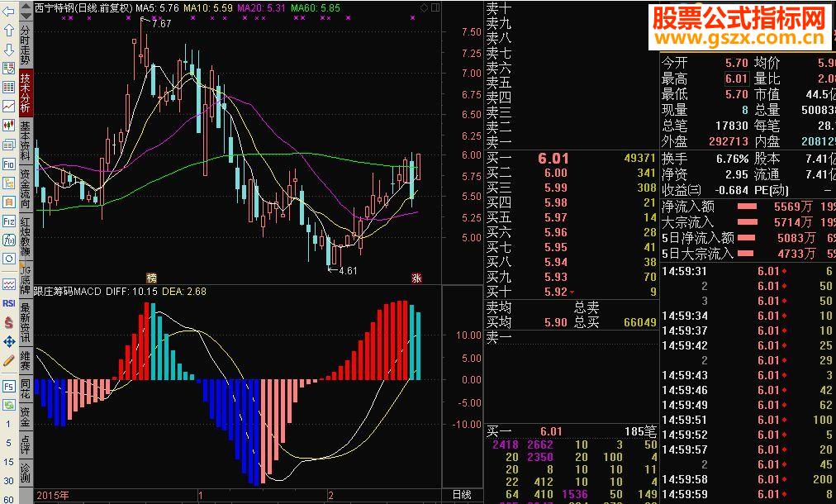Open the 红烛教鞭 tab

coord(26,237)
